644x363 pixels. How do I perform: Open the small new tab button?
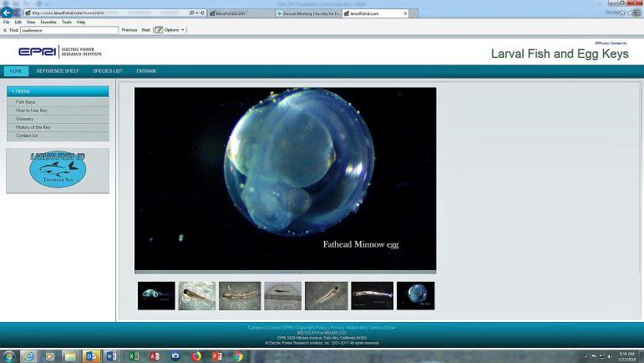[414, 13]
